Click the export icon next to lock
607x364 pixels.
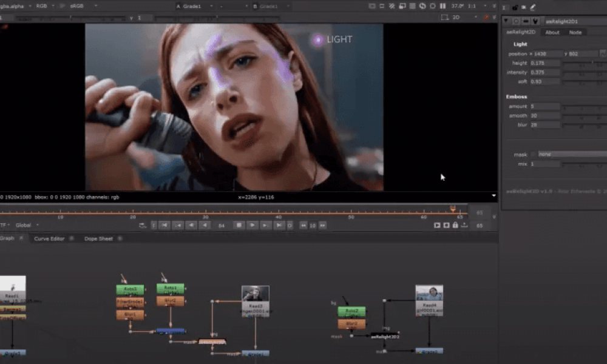[x=464, y=225]
